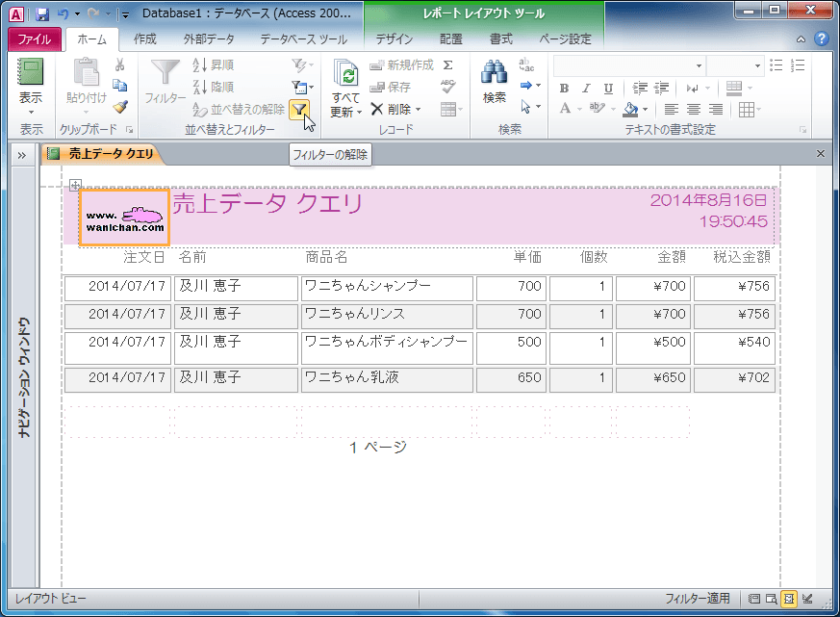840x617 pixels.
Task: Switch to report view in status bar
Action: (753, 599)
